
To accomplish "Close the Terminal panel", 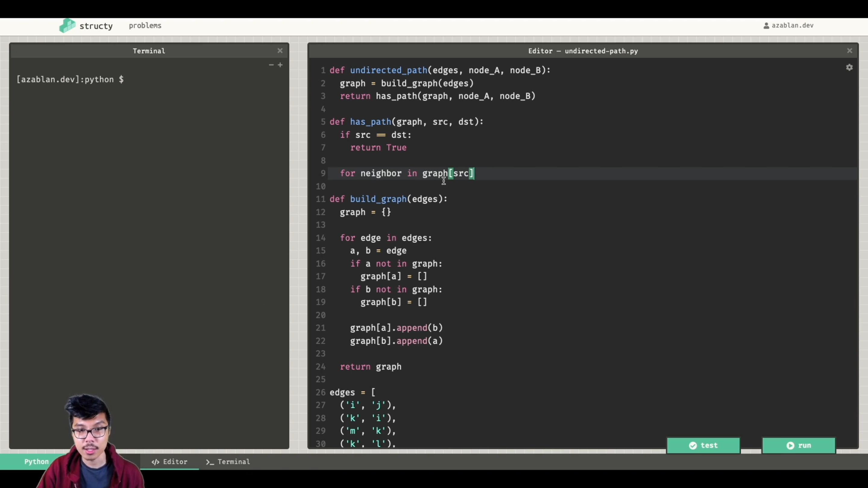I will [x=280, y=51].
